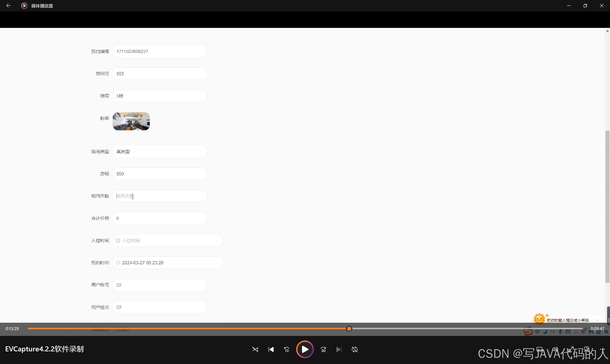
Task: Click the play button
Action: click(x=305, y=349)
